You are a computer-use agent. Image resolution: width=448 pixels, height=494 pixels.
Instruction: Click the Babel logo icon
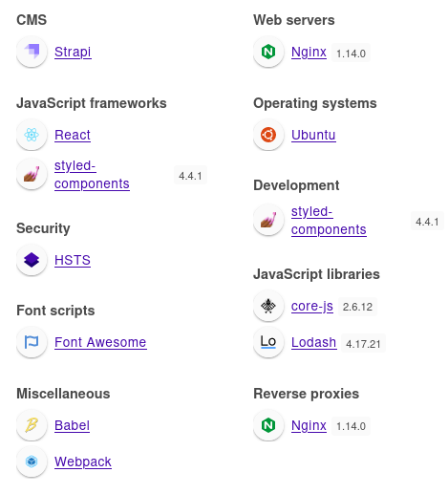point(32,425)
